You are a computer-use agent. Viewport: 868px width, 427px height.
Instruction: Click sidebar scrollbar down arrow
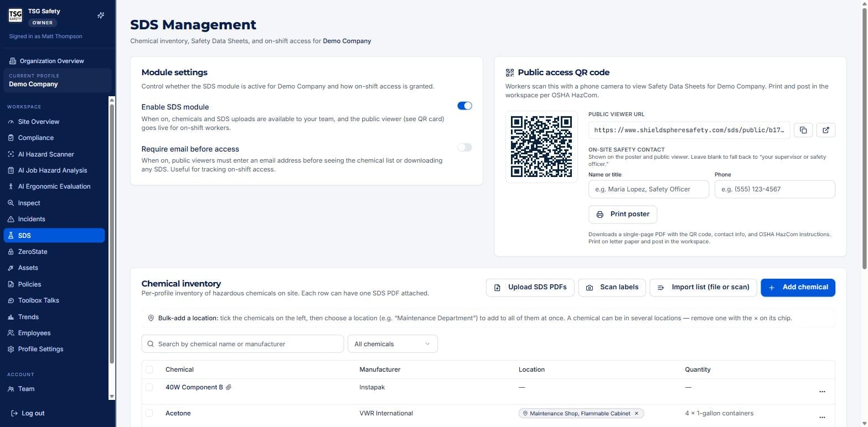[x=112, y=396]
